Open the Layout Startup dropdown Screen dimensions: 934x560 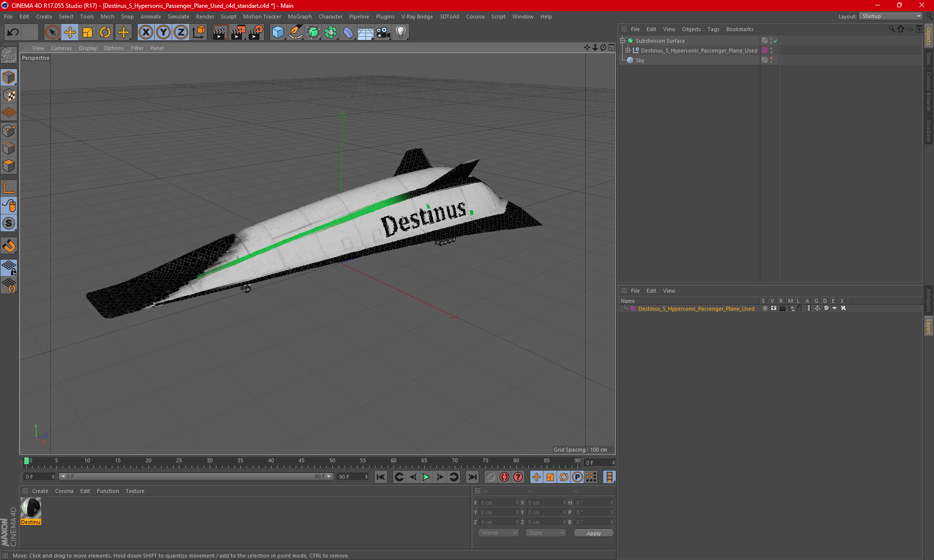point(891,16)
